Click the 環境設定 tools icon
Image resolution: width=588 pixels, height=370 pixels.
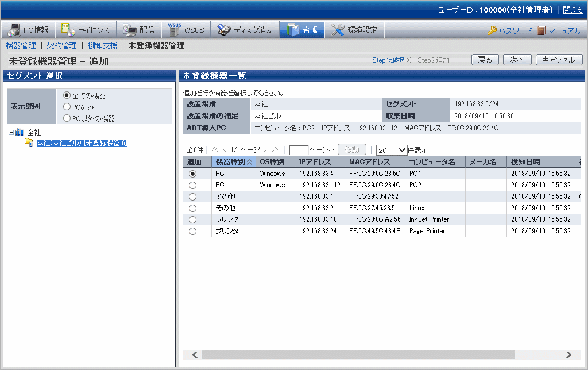[338, 30]
